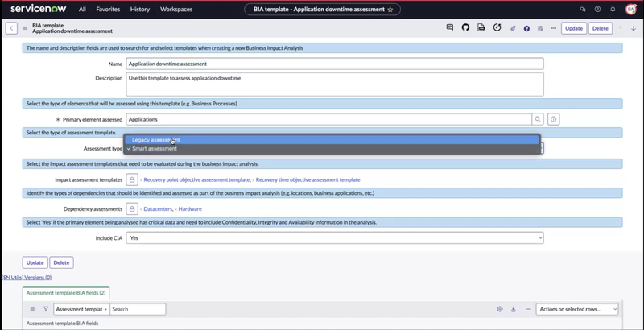This screenshot has width=644, height=330.
Task: Open the Actions on selected rows dropdown
Action: click(x=577, y=309)
